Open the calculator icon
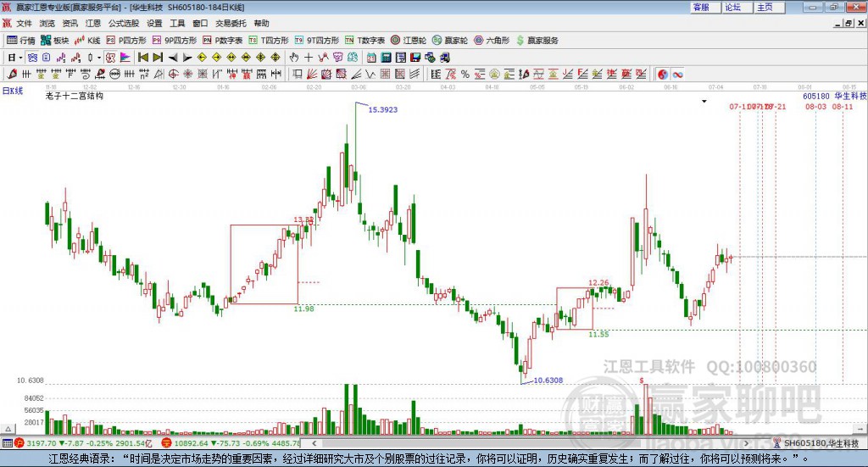This screenshot has height=467, width=868. click(387, 58)
